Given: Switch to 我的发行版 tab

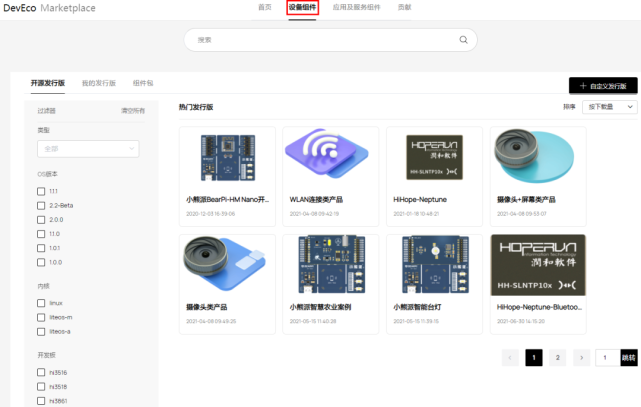Looking at the screenshot, I should coord(99,83).
